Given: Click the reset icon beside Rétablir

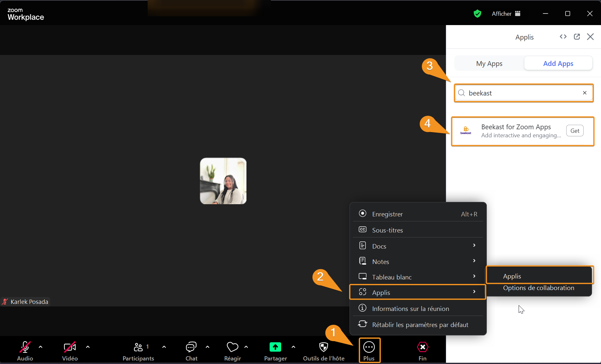Looking at the screenshot, I should (363, 324).
